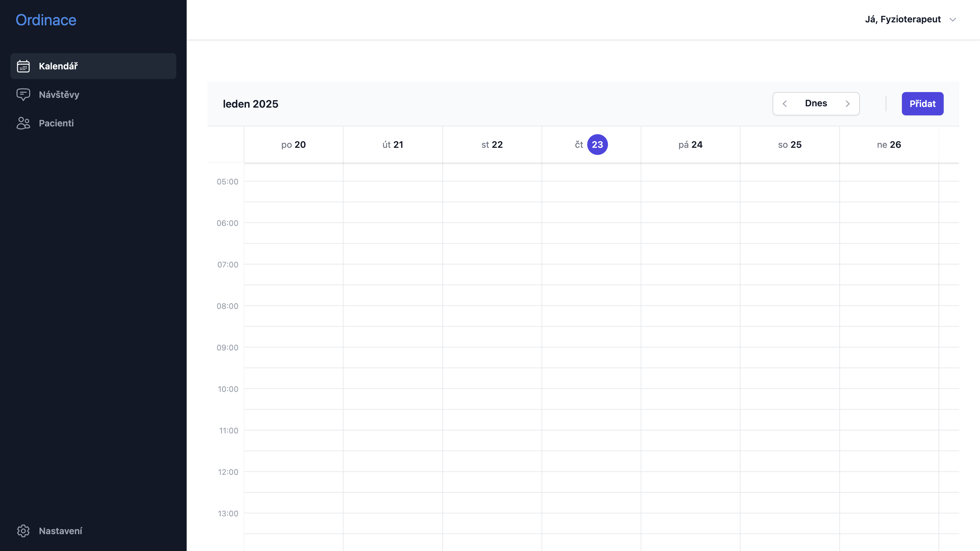This screenshot has height=551, width=980.
Task: Select the po 20 column header
Action: (x=293, y=145)
